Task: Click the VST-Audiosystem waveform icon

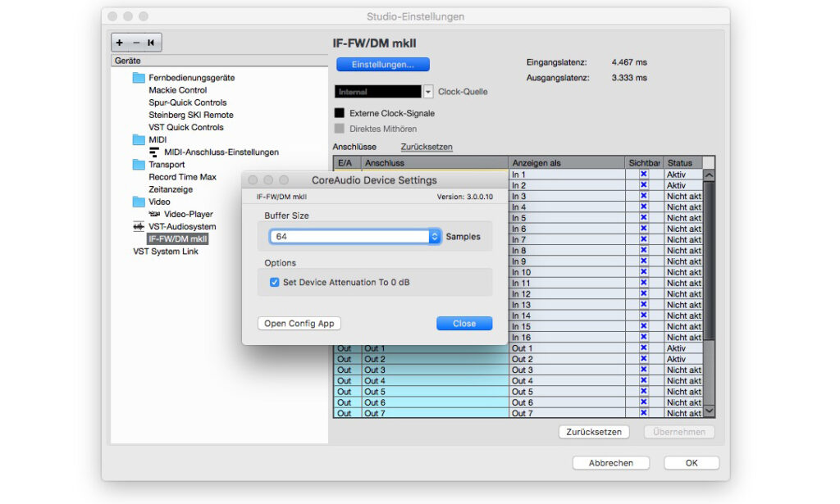Action: [x=139, y=226]
